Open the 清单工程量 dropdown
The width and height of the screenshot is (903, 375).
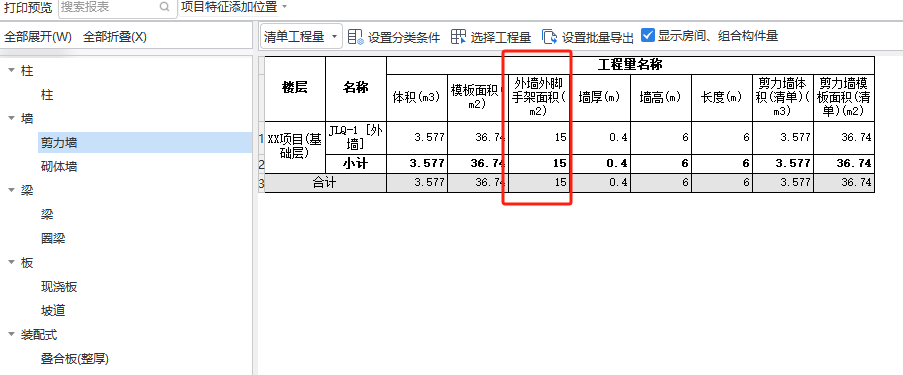click(x=302, y=37)
